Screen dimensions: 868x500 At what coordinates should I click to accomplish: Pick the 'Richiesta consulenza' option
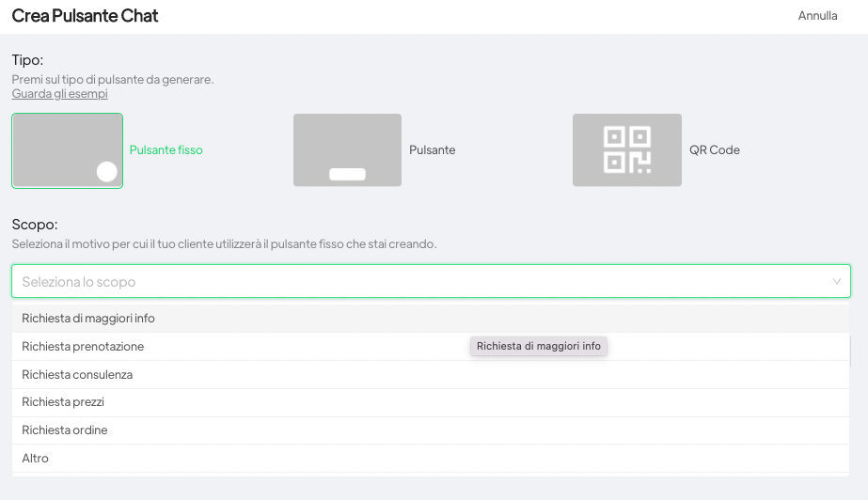pos(77,375)
